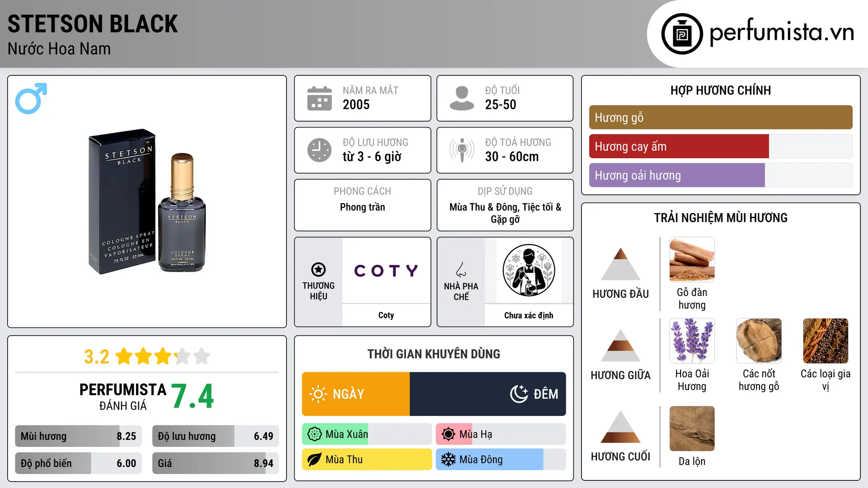This screenshot has height=488, width=868.
Task: Click the 'Mùa Thu & Đông, Tiệc tối' occasion text
Action: point(505,213)
